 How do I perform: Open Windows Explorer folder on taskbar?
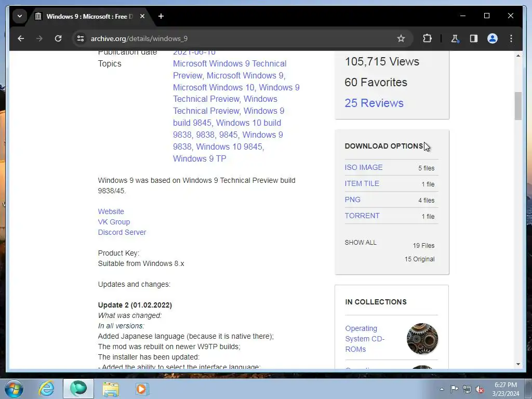pyautogui.click(x=111, y=389)
